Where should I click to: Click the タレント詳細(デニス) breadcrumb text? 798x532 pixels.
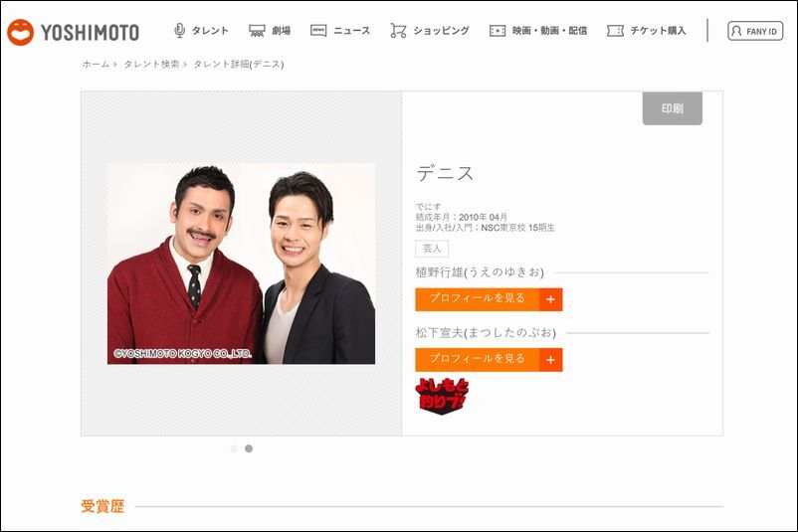point(238,64)
